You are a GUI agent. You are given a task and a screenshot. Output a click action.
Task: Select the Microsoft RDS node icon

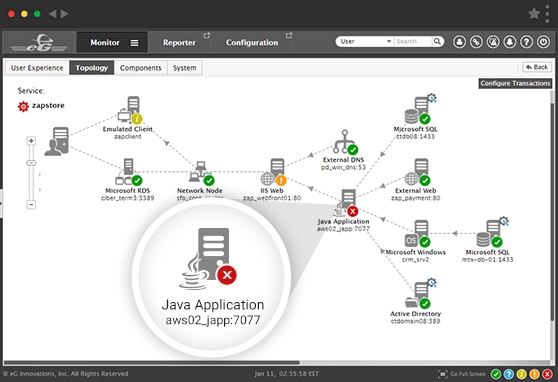click(128, 172)
